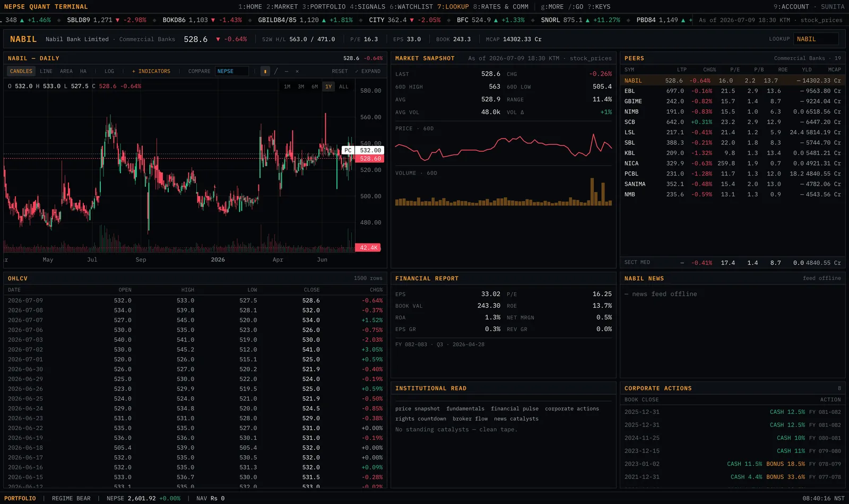The width and height of the screenshot is (849, 504).
Task: Open the 4:SIGNALS screen
Action: point(368,7)
